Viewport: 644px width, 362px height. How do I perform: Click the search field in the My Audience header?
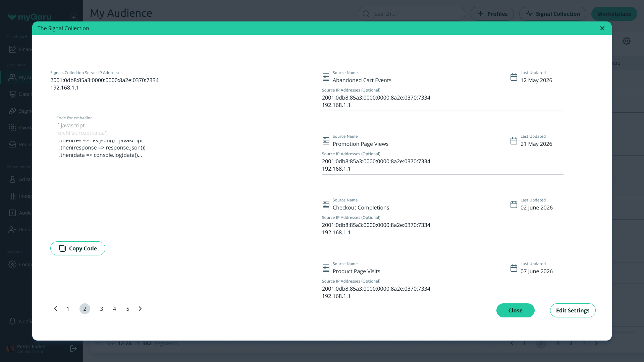[412, 14]
